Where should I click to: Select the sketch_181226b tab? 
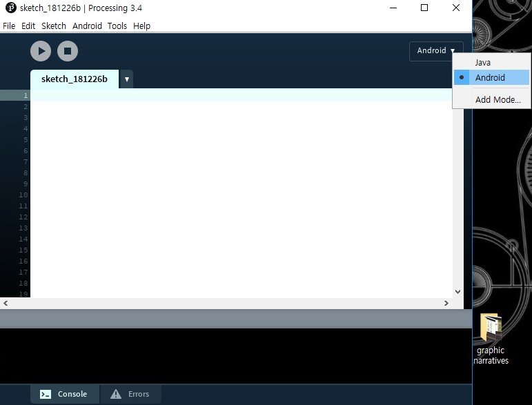click(x=75, y=79)
